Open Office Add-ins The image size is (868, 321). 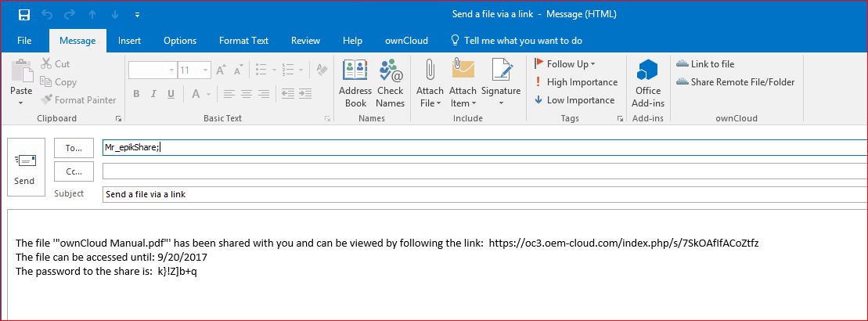point(648,83)
